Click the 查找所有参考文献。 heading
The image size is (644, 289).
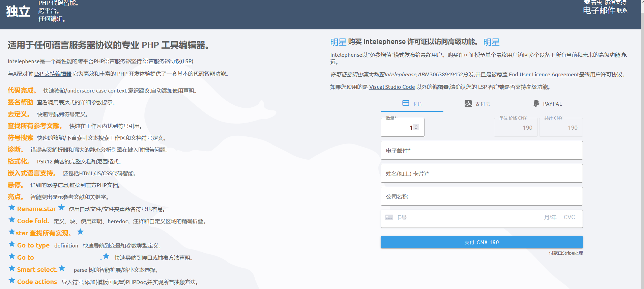(x=35, y=126)
